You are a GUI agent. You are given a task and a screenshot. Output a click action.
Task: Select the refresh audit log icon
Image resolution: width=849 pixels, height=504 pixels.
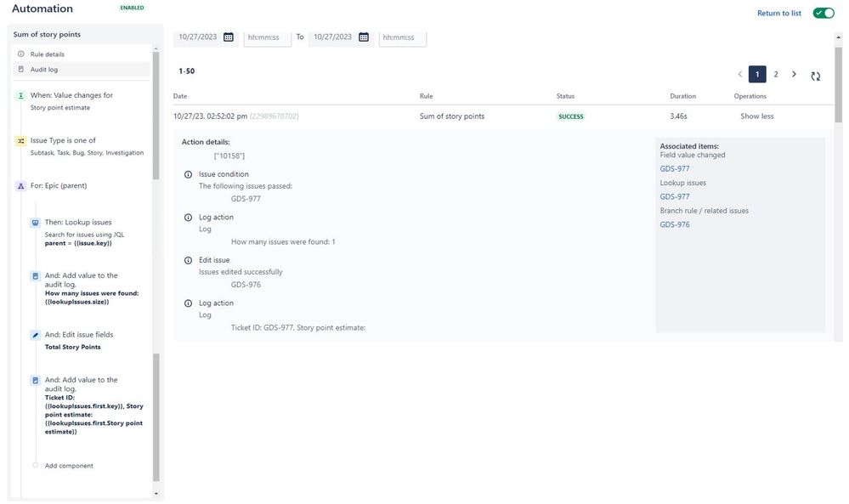point(815,75)
